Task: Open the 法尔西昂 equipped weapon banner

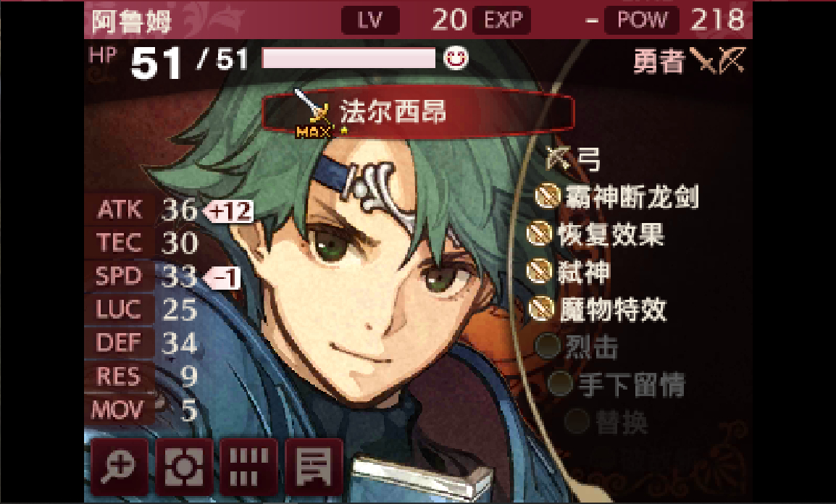Action: (417, 113)
